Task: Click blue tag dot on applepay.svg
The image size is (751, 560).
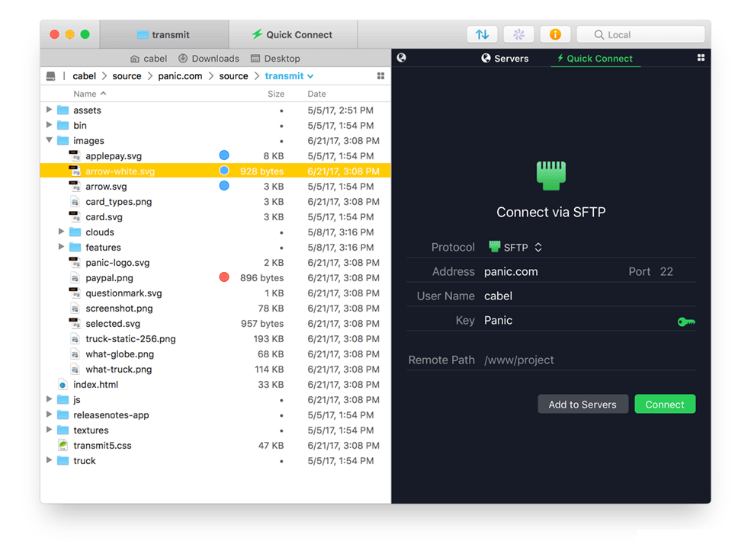Action: (223, 155)
